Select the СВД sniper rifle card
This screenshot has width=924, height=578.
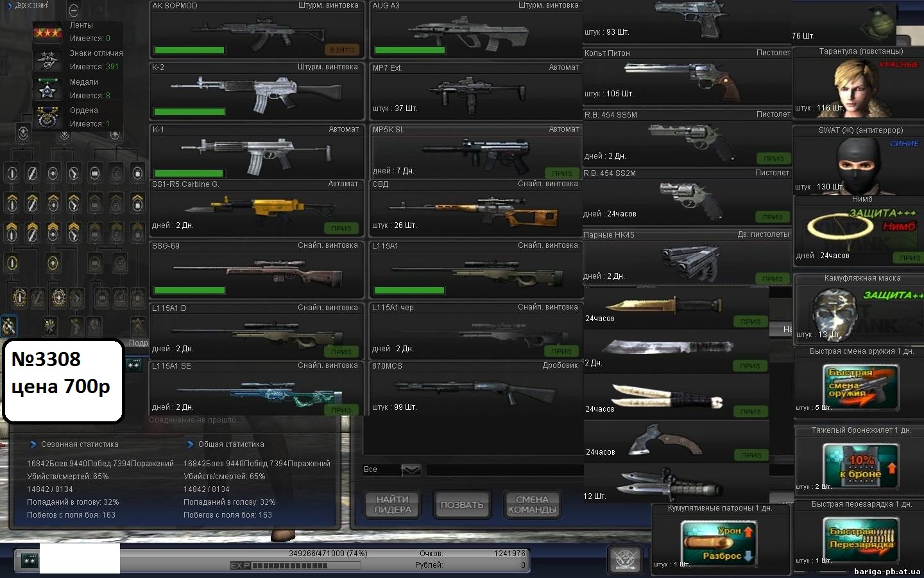[476, 207]
